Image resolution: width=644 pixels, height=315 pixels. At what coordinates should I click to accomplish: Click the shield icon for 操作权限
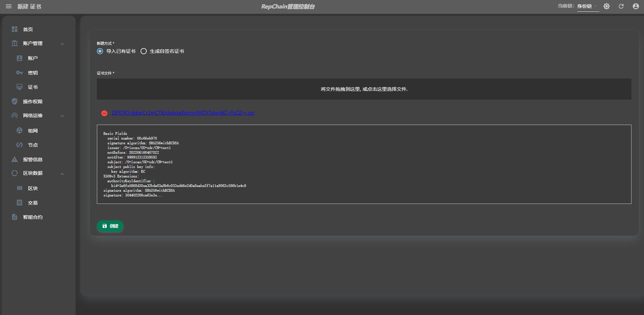point(15,101)
